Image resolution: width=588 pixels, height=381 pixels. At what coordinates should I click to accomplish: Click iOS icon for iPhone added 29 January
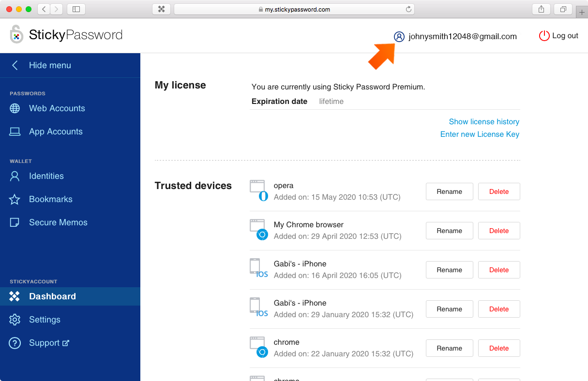(x=259, y=307)
